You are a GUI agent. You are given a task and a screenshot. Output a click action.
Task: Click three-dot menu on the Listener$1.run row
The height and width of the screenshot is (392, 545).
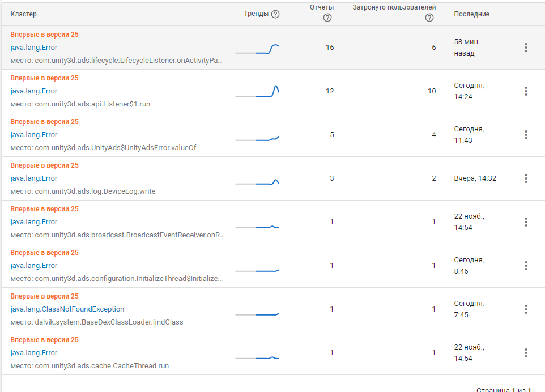[x=526, y=91]
